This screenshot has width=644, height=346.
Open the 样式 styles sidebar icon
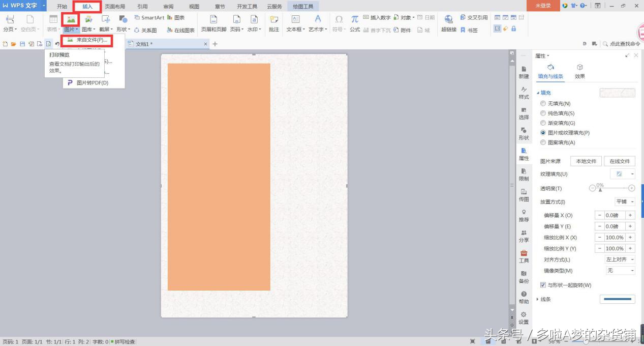coord(524,93)
